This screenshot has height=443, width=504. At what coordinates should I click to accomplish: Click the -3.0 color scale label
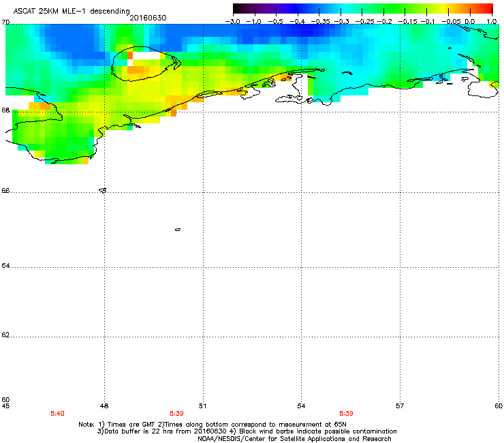tap(232, 22)
